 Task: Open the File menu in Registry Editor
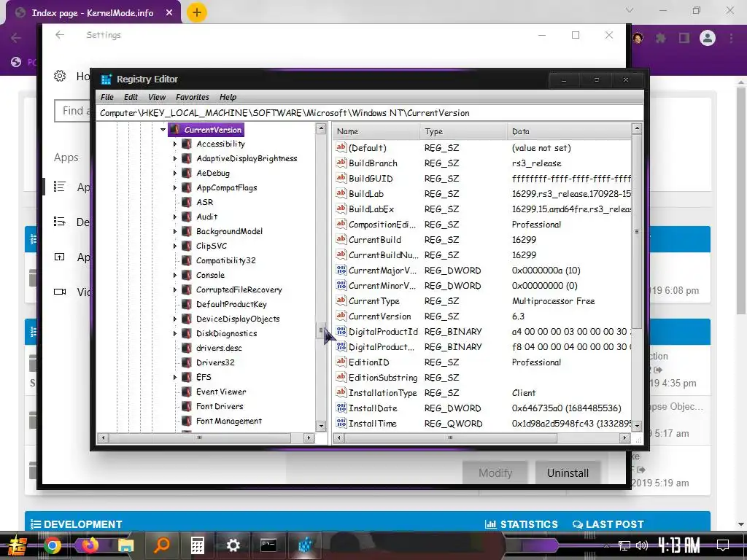tap(107, 97)
